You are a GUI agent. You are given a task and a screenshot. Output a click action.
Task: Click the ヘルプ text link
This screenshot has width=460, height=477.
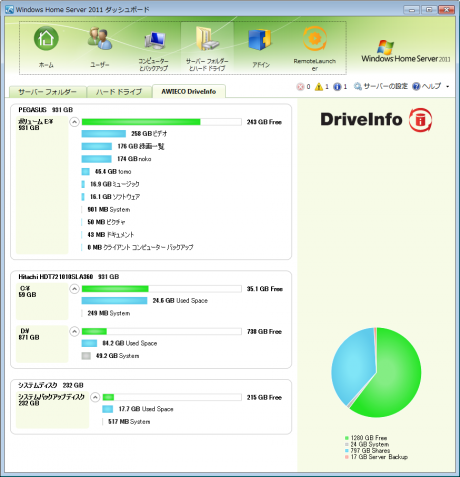click(431, 87)
